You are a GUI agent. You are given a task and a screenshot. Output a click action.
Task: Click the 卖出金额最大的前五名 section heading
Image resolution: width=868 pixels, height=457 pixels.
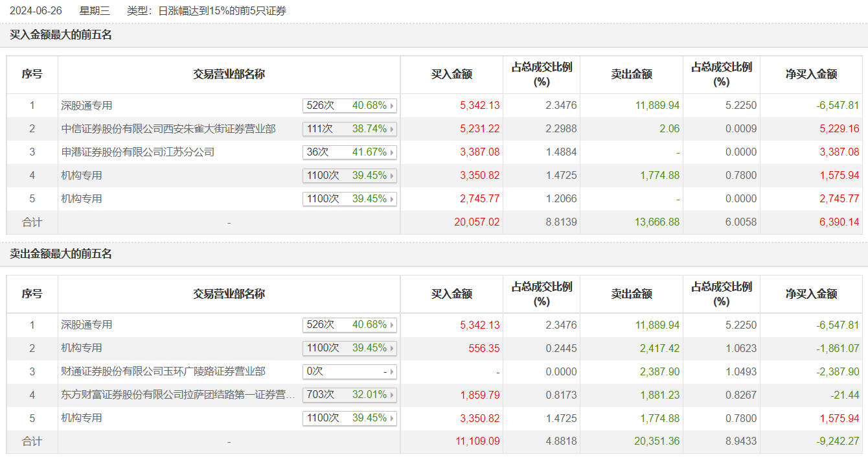click(61, 254)
